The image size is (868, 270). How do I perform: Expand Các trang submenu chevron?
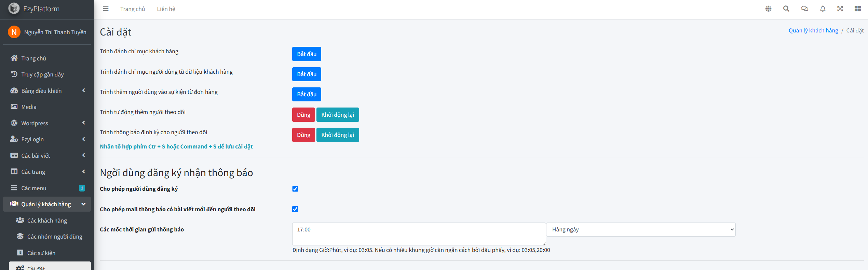coord(83,171)
